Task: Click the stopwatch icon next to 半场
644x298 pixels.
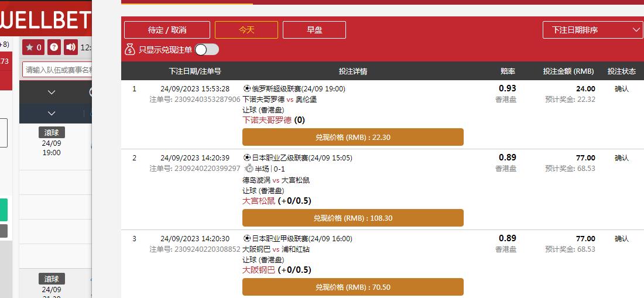Action: coord(248,169)
